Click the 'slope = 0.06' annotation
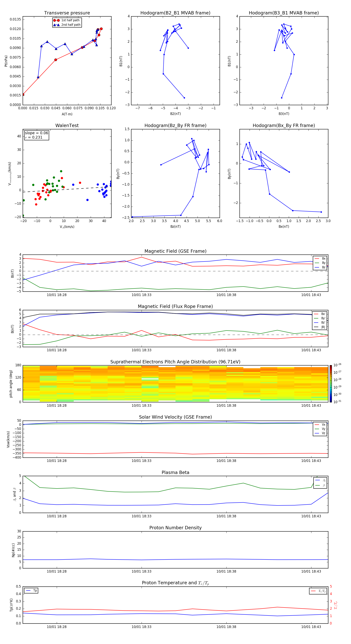Image resolution: width=351 pixels, height=644 pixels. coord(36,133)
